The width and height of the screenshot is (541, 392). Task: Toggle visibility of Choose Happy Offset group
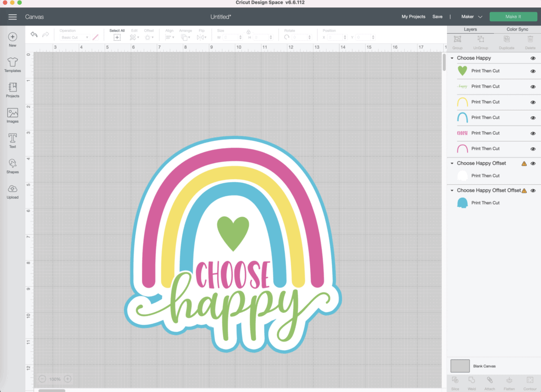(x=533, y=164)
